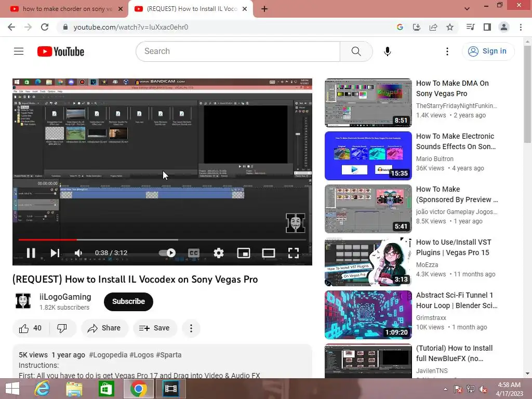Open '(Tutorial) How to Install full NewBlueFX' video

(x=454, y=353)
